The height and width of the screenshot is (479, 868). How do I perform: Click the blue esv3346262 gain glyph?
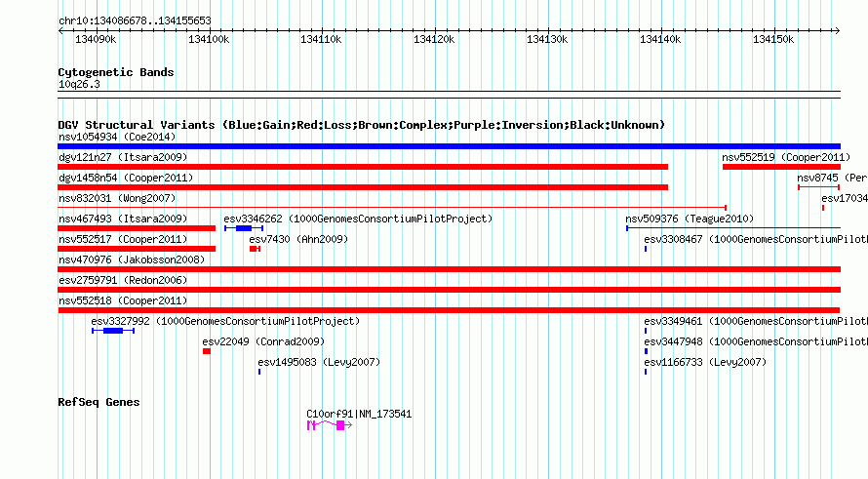(244, 228)
